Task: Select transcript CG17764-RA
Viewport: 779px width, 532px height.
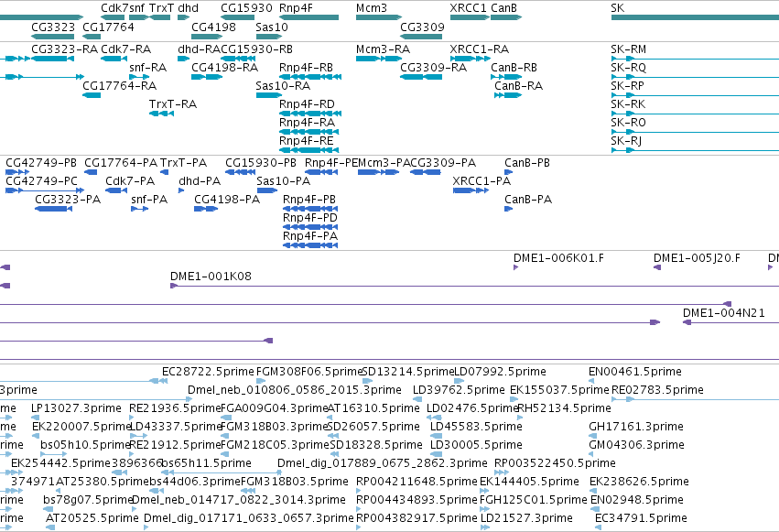Action: 92,95
